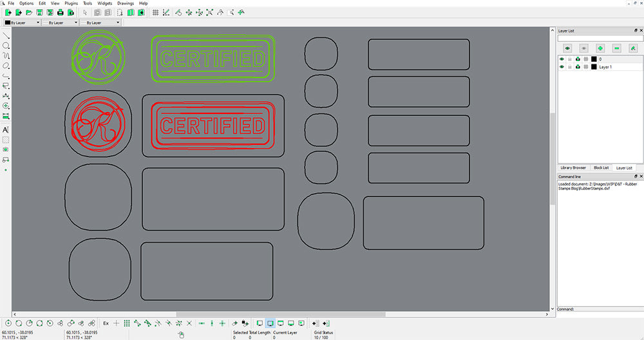Switch to the Block List tab
644x340 pixels.
click(600, 167)
